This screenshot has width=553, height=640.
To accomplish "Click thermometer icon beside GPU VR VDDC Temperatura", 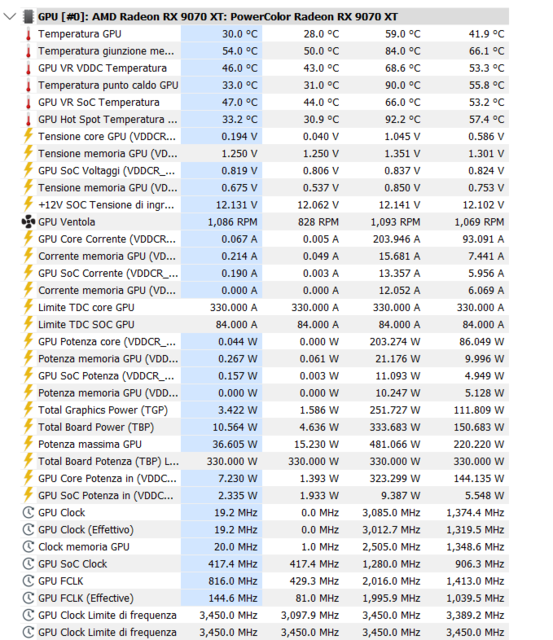I will [28, 69].
